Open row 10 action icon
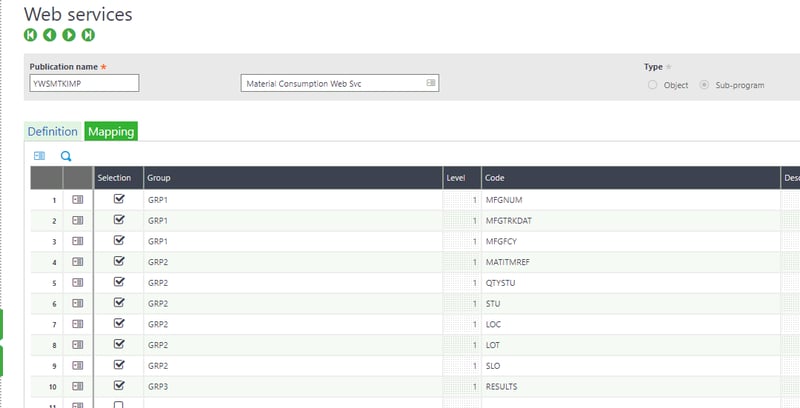 (x=78, y=385)
